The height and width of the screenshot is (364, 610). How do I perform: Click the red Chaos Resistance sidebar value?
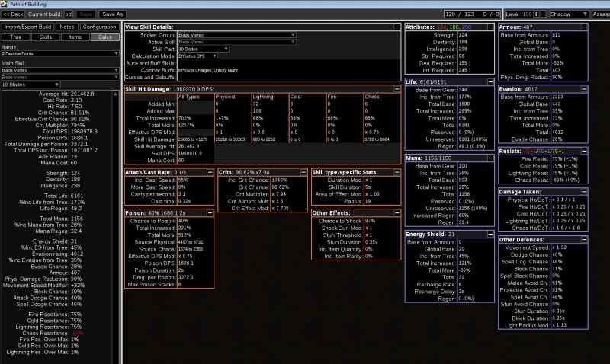tap(78, 334)
